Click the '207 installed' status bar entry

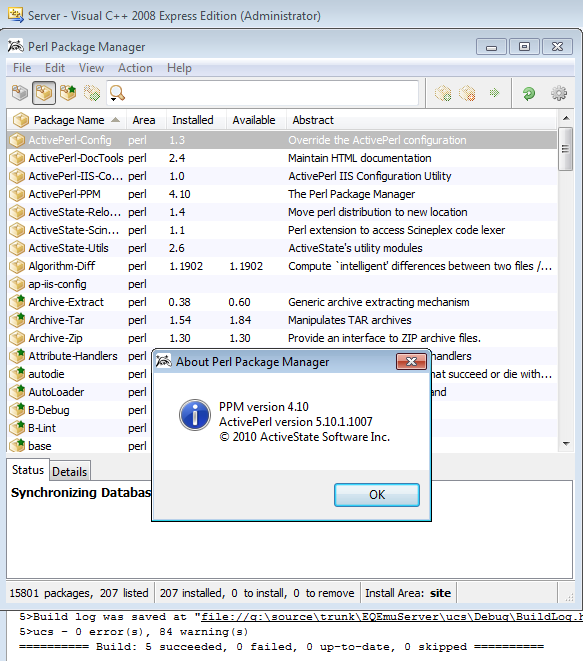(x=191, y=593)
